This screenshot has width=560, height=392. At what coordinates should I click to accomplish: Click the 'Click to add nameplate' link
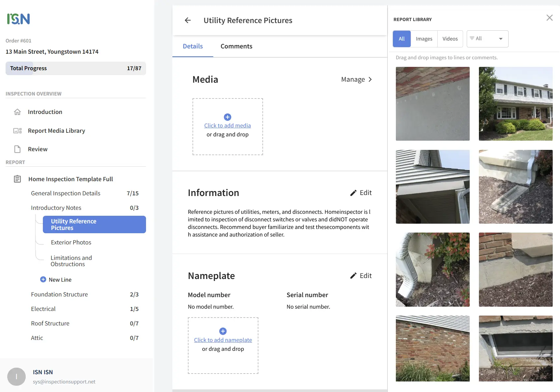[x=223, y=340]
